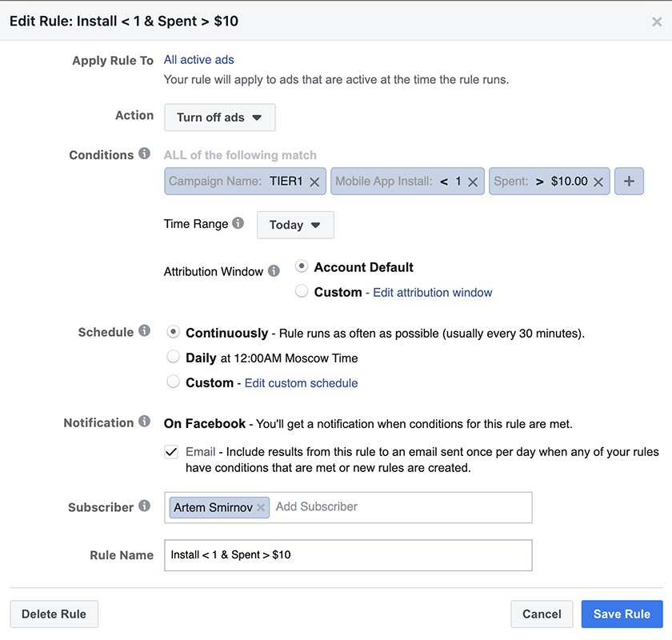Show info tooltip next to Time Range
This screenshot has width=672, height=640.
238,224
